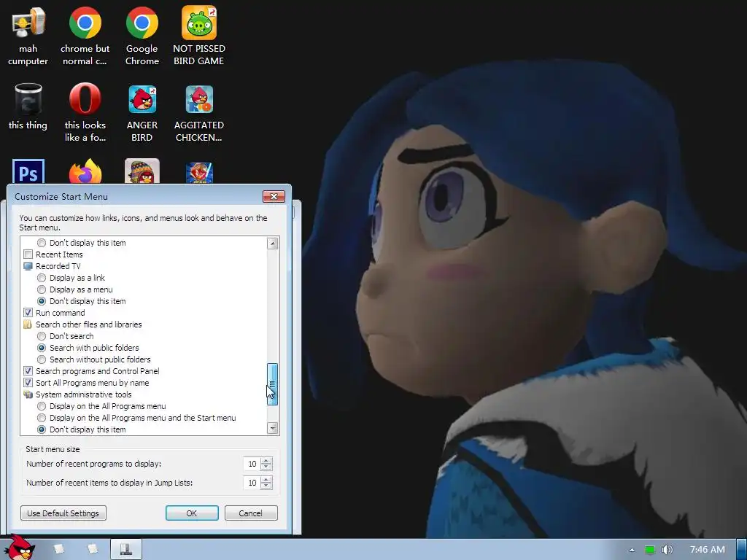Open the Firefox desktop icon
This screenshot has width=747, height=560.
(x=85, y=171)
